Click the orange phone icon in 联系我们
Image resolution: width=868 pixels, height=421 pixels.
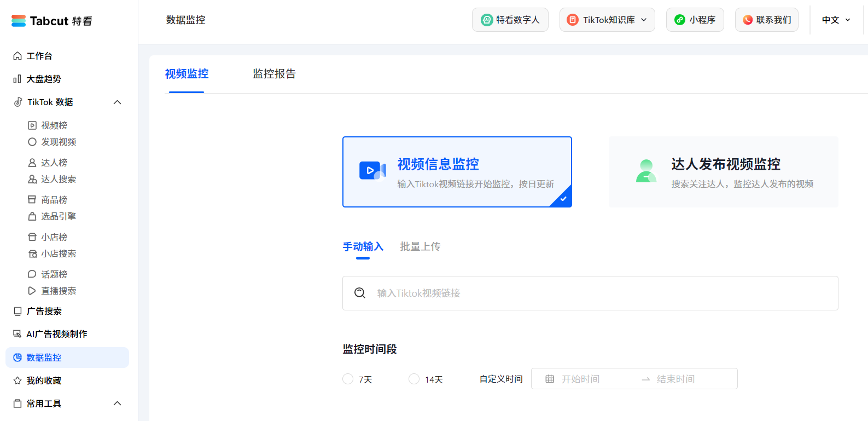coord(748,20)
